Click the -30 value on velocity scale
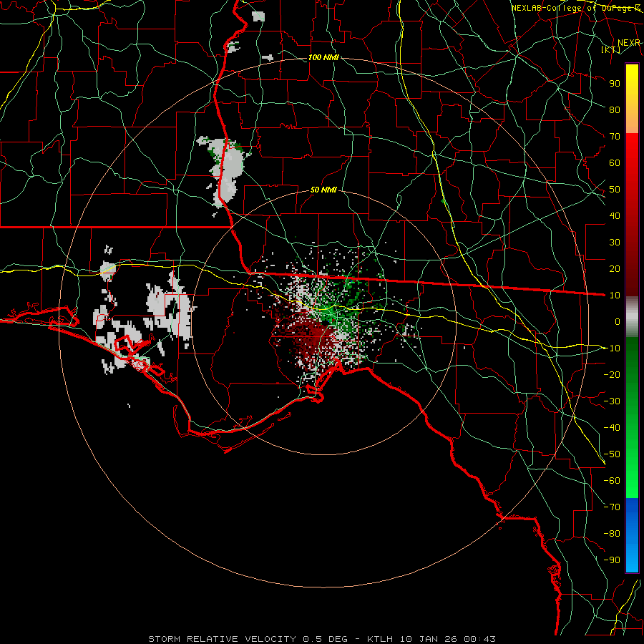 coord(612,401)
